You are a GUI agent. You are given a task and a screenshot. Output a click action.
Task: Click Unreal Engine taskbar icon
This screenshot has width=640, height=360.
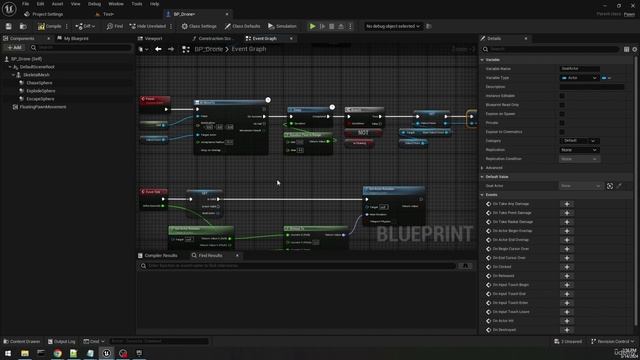107,353
